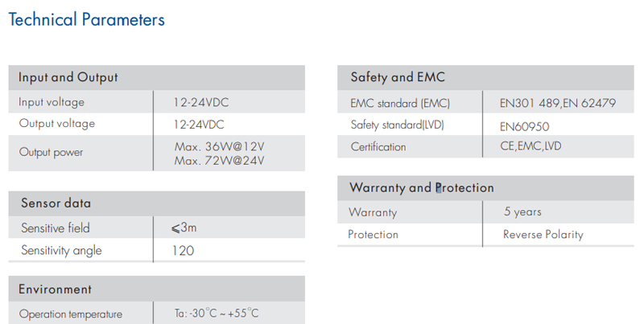Select the EN301 489,EN 62479 value
The height and width of the screenshot is (324, 644).
click(557, 103)
